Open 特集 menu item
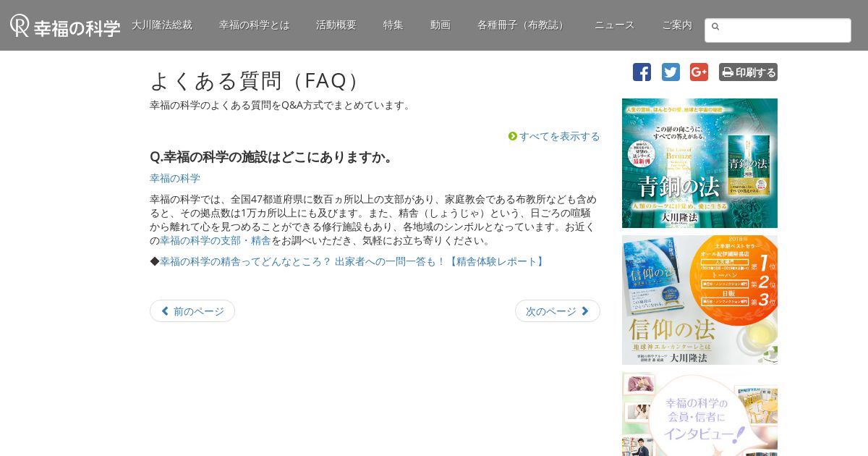The width and height of the screenshot is (868, 456). [x=393, y=25]
